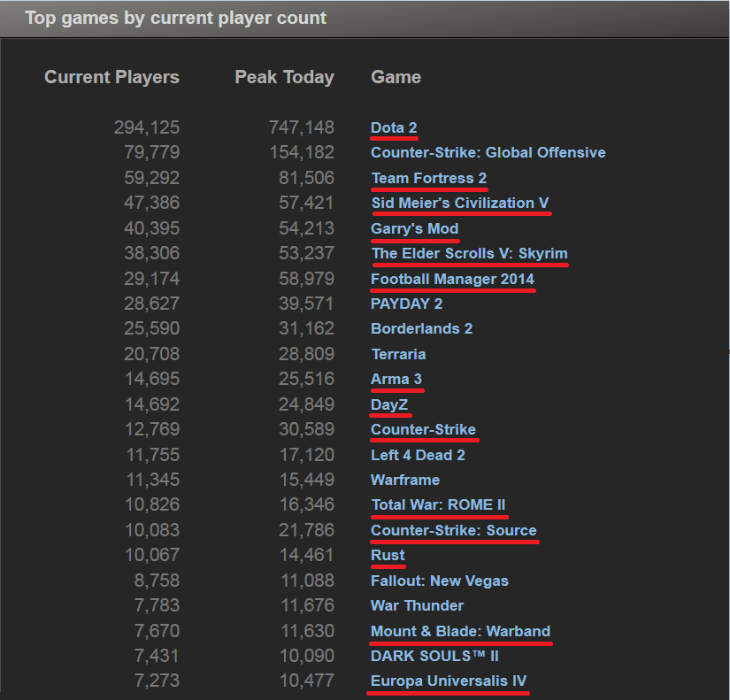Screen dimensions: 730x700
Task: Click Europa Universalis IV link
Action: 449,681
